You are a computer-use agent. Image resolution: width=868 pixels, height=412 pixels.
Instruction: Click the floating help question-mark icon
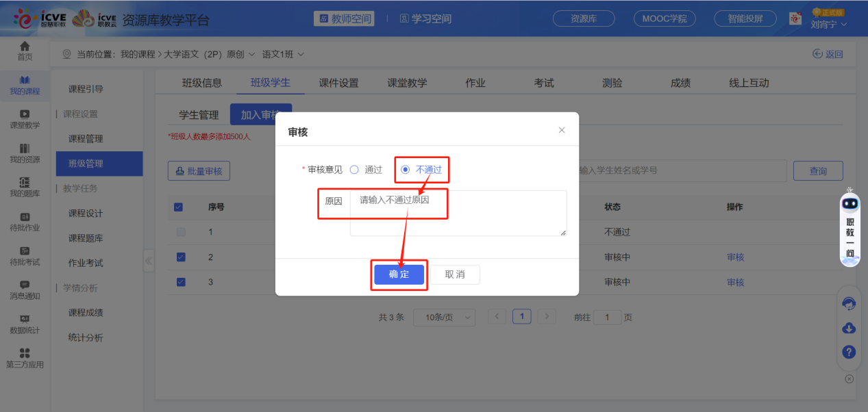tap(849, 352)
